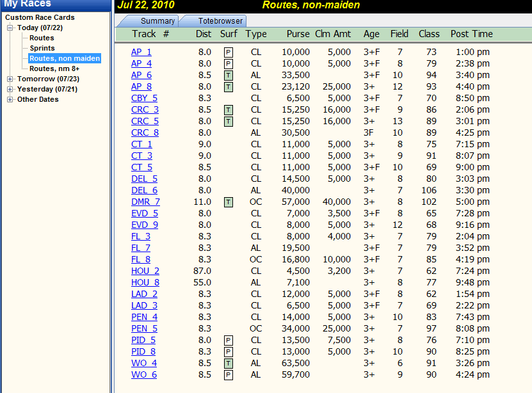The width and height of the screenshot is (532, 393).
Task: Click the T surface icon in AP 6 row
Action: pos(229,76)
